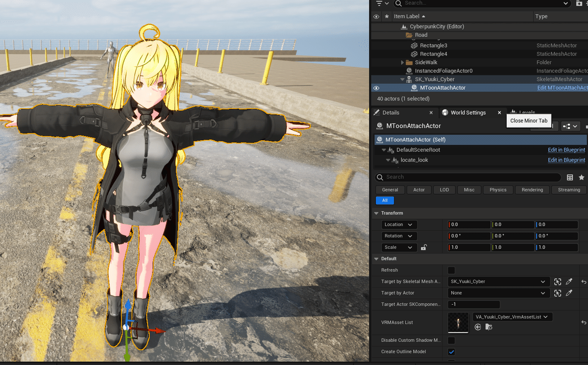This screenshot has height=365, width=588.
Task: Click the star favorites icon in Outliner header
Action: (x=387, y=16)
